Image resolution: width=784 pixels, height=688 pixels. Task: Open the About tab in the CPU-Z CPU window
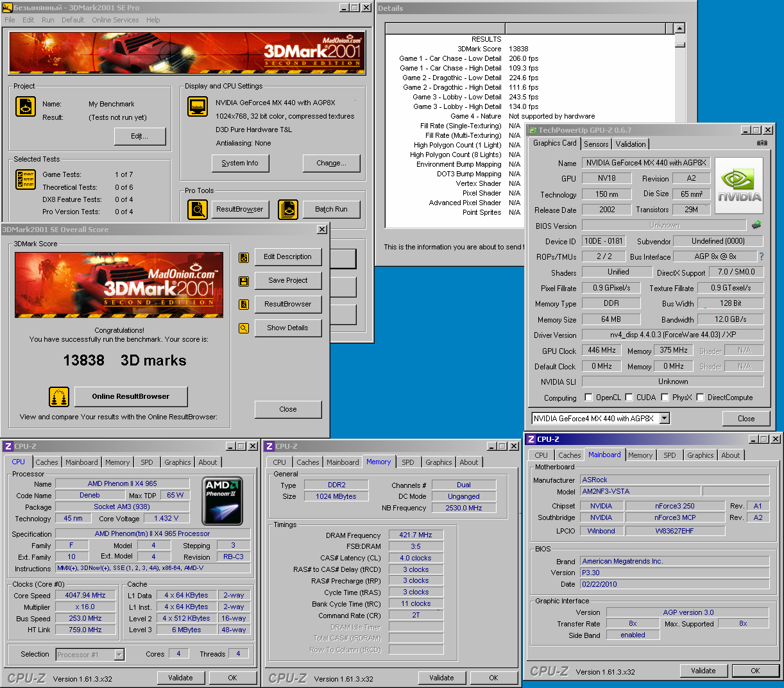(207, 462)
